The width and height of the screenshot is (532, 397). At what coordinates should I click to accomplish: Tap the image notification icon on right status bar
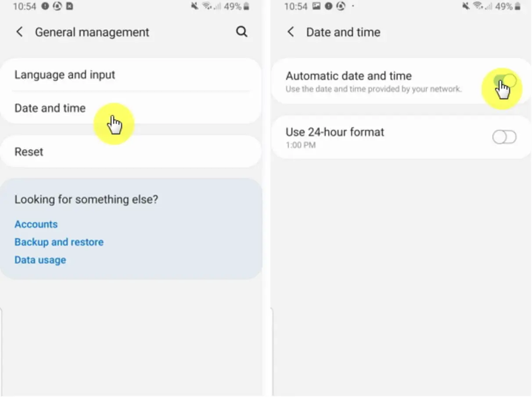click(x=316, y=7)
